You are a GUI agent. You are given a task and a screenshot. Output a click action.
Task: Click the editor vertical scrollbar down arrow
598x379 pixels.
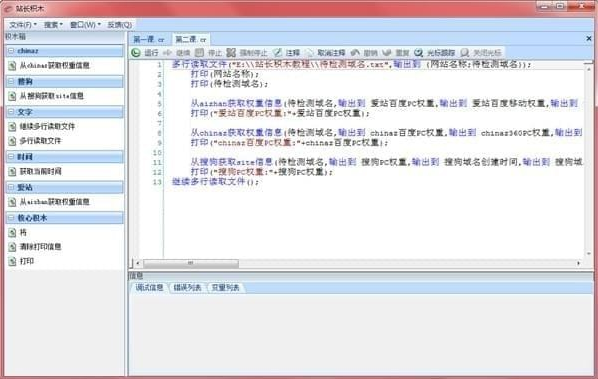(589, 254)
